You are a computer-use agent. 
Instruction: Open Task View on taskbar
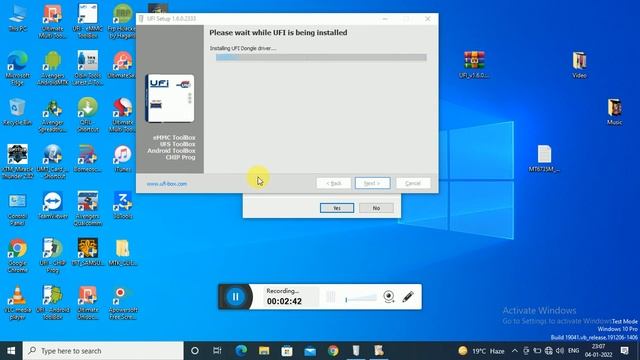click(217, 351)
